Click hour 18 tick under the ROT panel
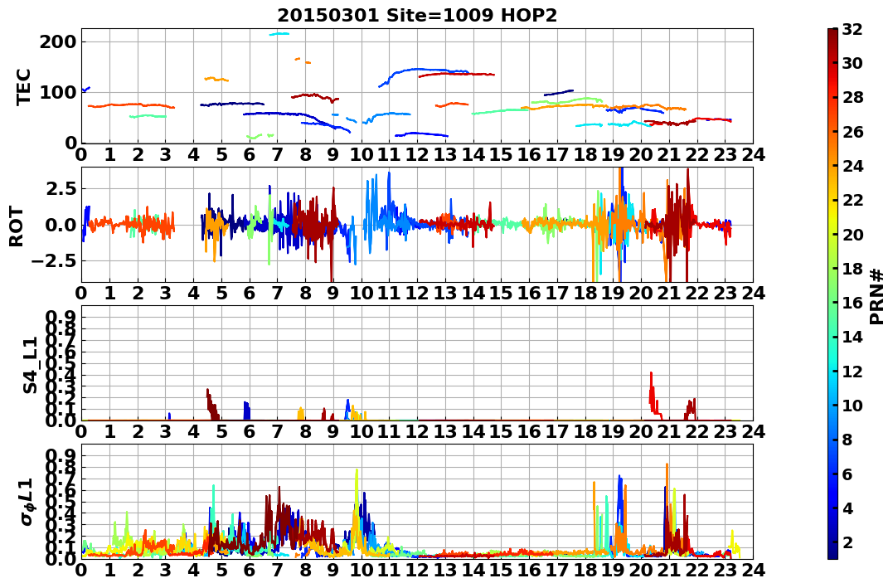The width and height of the screenshot is (893, 588). [x=585, y=293]
